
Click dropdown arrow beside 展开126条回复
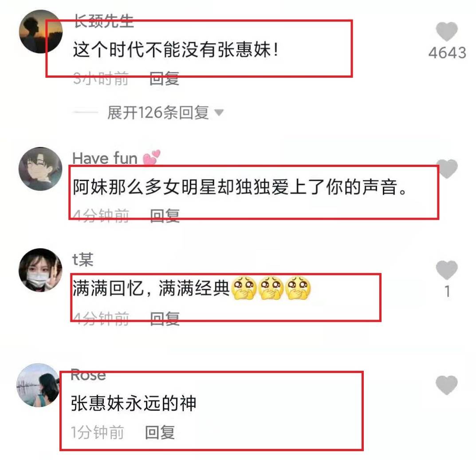pyautogui.click(x=219, y=113)
